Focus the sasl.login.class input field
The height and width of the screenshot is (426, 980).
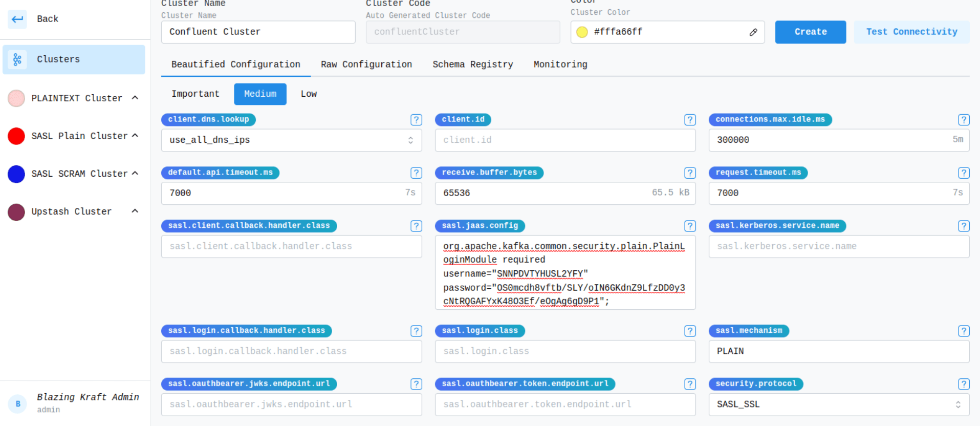(x=565, y=352)
